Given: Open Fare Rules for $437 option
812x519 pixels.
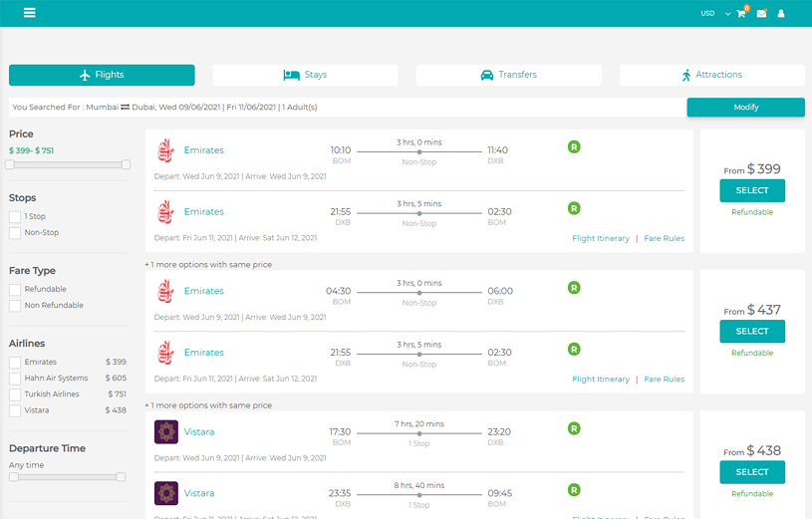Looking at the screenshot, I should coord(664,380).
